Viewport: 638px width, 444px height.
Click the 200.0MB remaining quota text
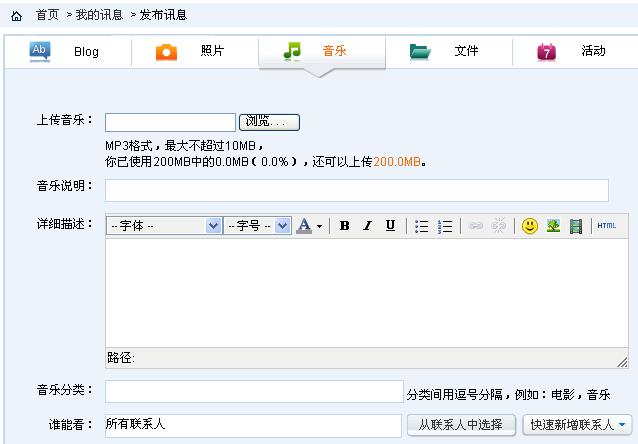click(x=397, y=162)
